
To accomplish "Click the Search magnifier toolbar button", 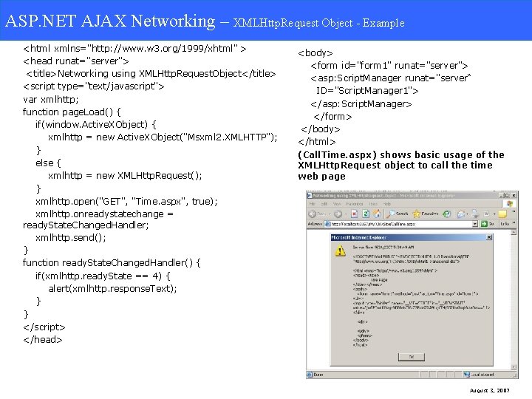I will (398, 214).
